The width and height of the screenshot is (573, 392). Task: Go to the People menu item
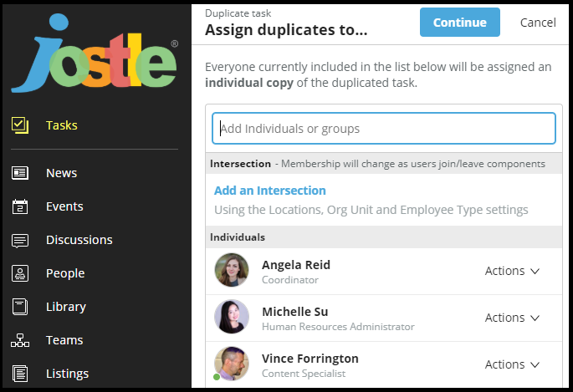coord(65,273)
